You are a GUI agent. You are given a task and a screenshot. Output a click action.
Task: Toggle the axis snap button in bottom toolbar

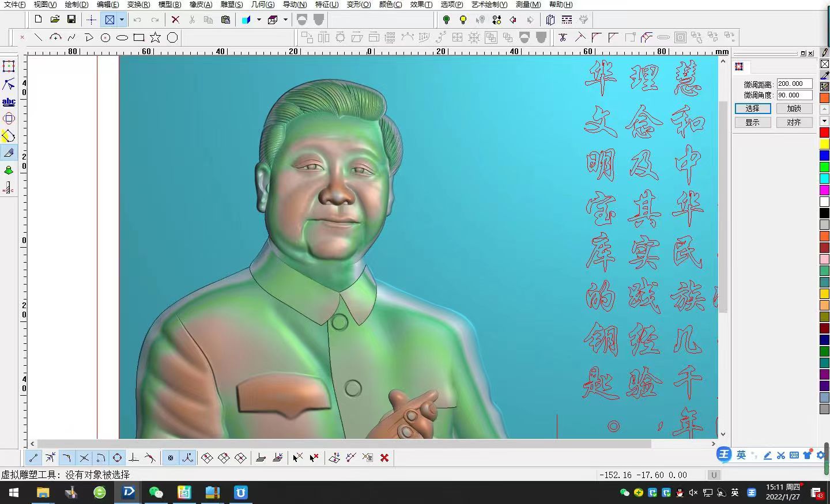(187, 458)
